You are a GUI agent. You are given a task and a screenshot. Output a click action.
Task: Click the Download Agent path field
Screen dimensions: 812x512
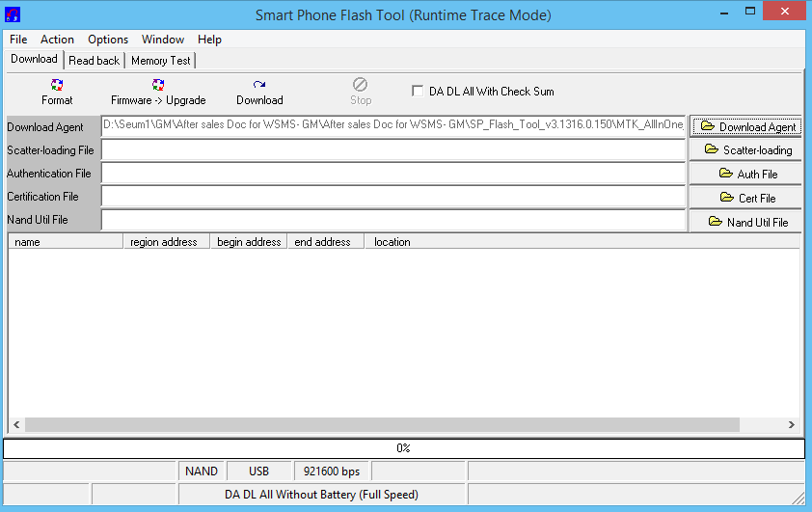click(393, 125)
